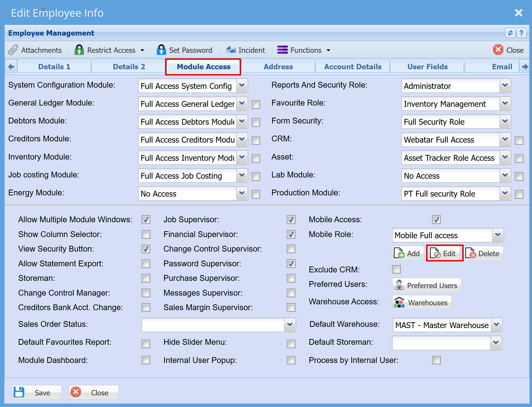Click the refresh icon in header

(510, 33)
